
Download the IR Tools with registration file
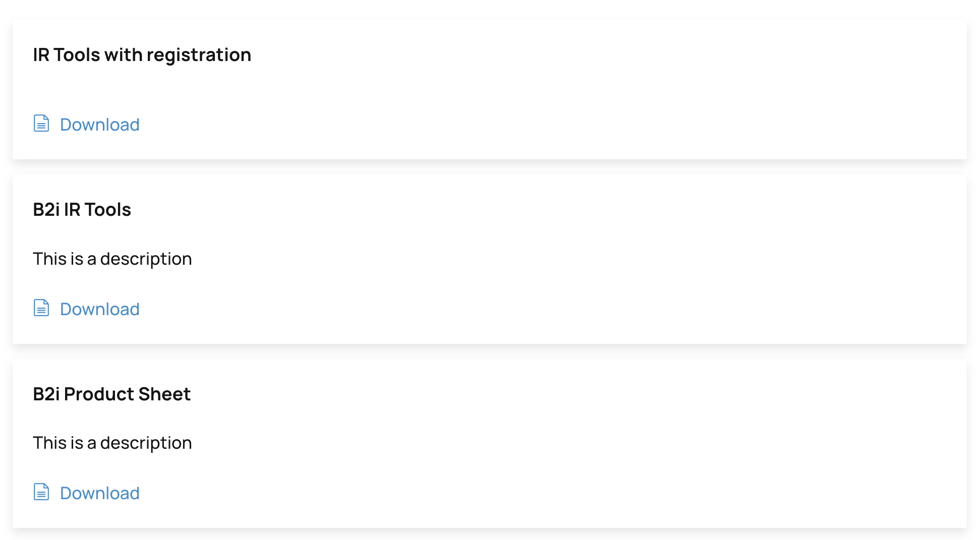tap(99, 125)
